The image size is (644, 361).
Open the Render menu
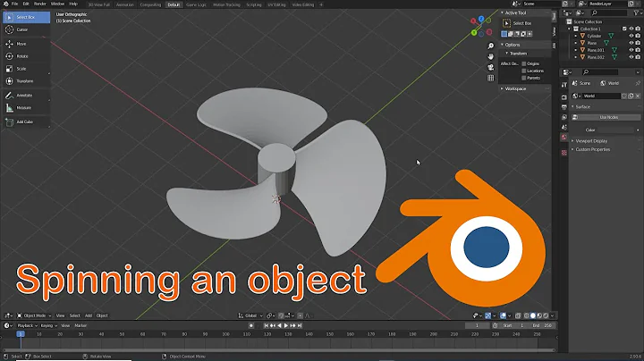[40, 4]
